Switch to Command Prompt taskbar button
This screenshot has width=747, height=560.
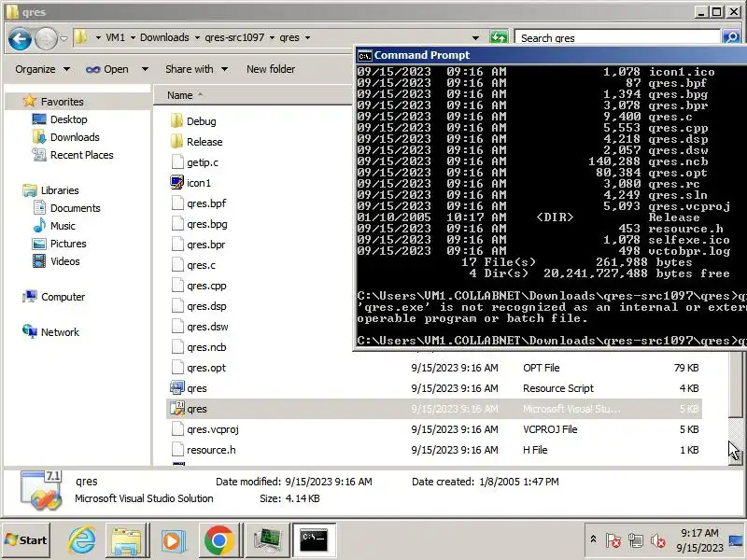(314, 540)
